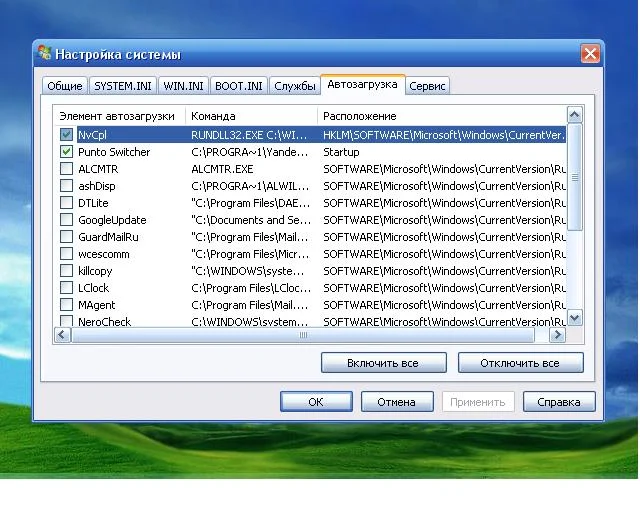Click the HKLM\SOFTWARE registry location cell

click(444, 135)
